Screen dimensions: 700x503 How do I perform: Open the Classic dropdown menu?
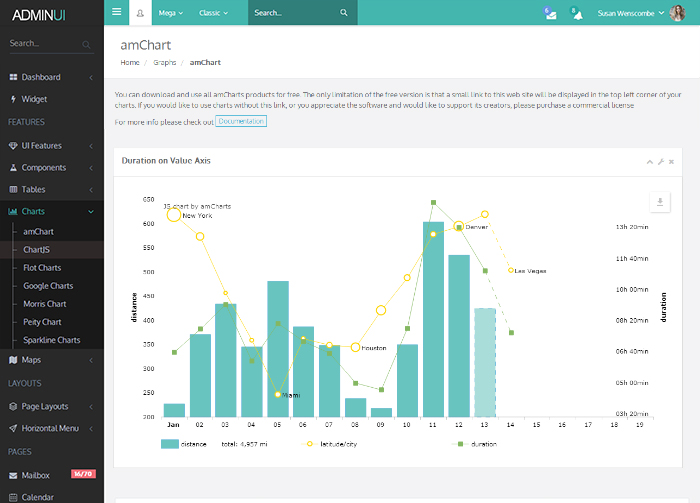point(214,13)
